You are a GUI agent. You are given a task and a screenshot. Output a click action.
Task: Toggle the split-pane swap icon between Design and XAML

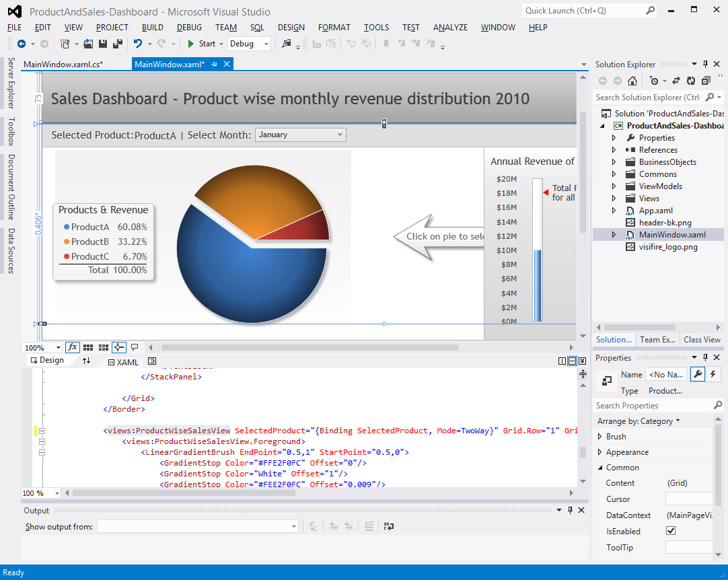pyautogui.click(x=87, y=361)
